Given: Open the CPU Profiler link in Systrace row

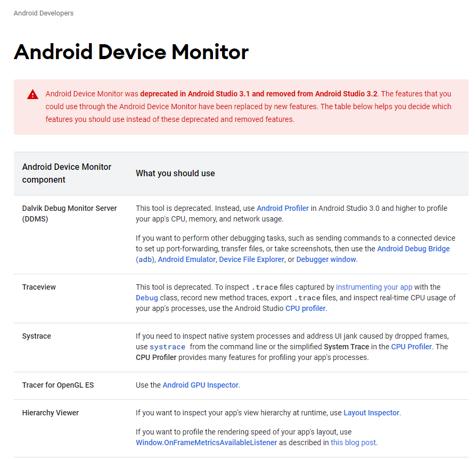Looking at the screenshot, I should tap(412, 347).
